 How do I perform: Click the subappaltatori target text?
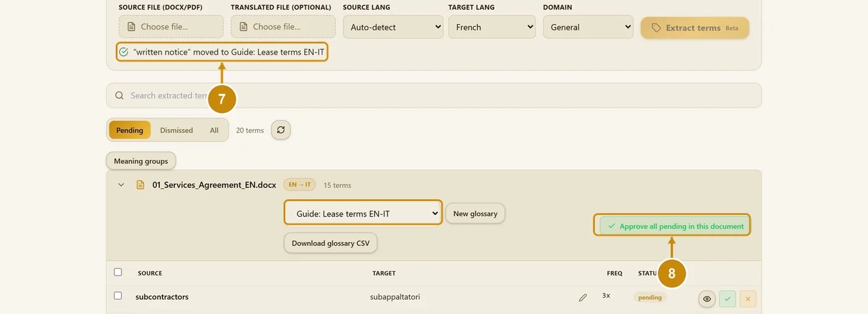pos(395,297)
